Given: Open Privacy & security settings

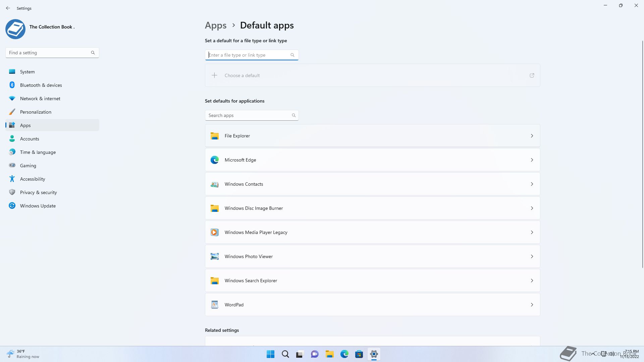Looking at the screenshot, I should click(52, 192).
